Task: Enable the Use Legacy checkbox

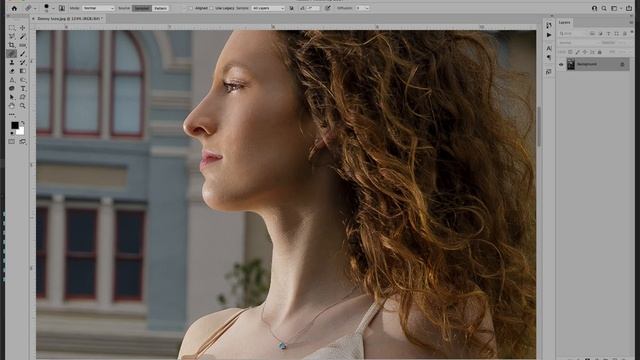Action: 212,8
